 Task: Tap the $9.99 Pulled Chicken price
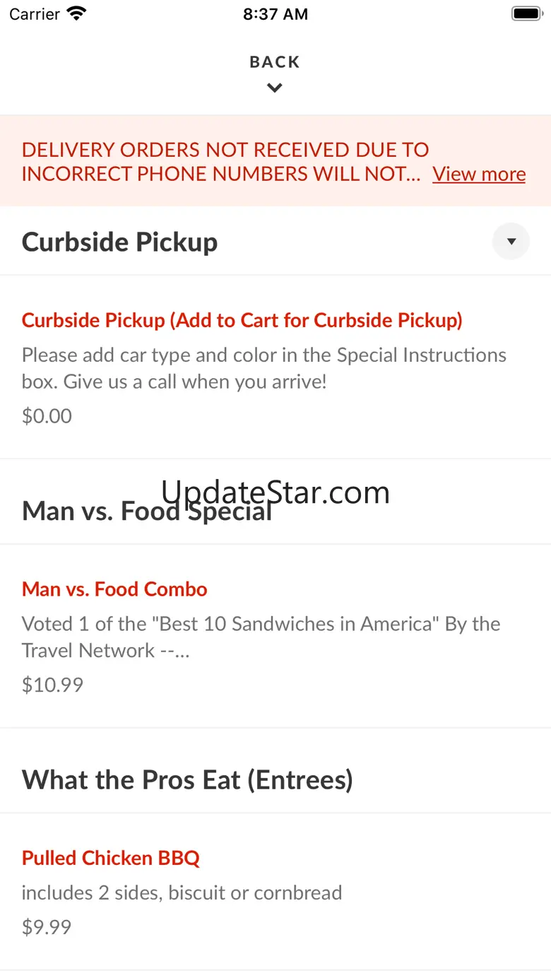coord(47,927)
